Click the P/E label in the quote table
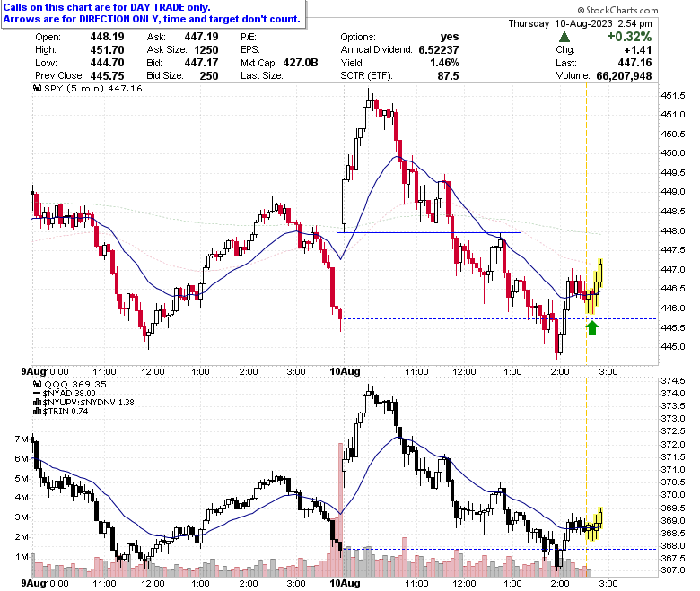Image resolution: width=700 pixels, height=591 pixels. point(249,37)
